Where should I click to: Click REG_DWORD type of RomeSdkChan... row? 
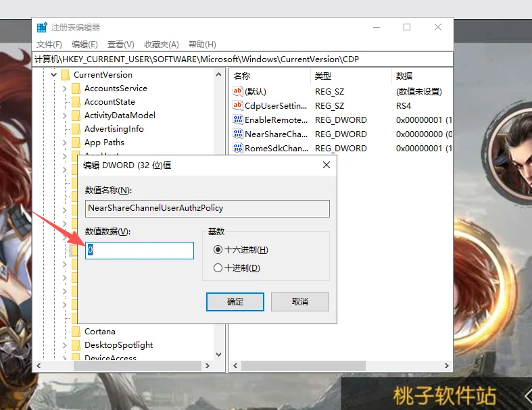pos(341,149)
